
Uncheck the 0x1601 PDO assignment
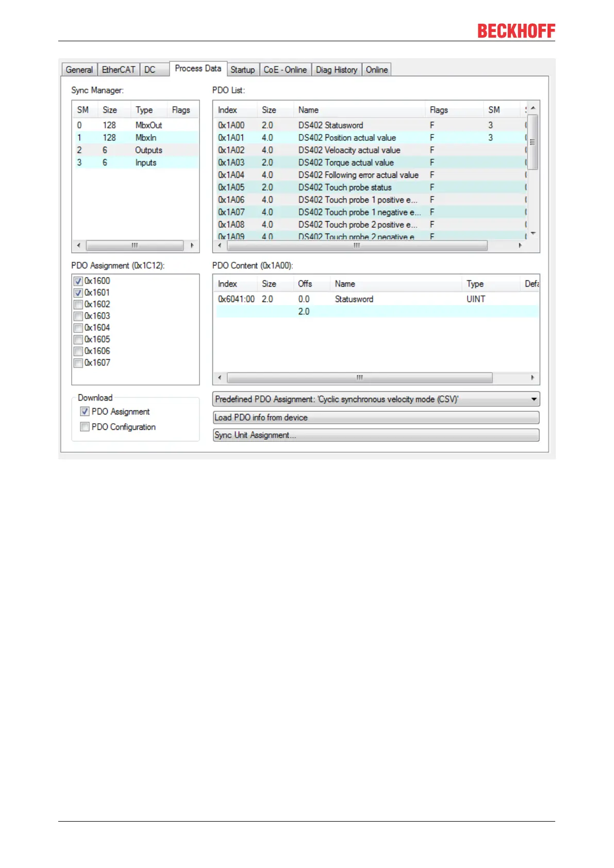click(x=78, y=293)
